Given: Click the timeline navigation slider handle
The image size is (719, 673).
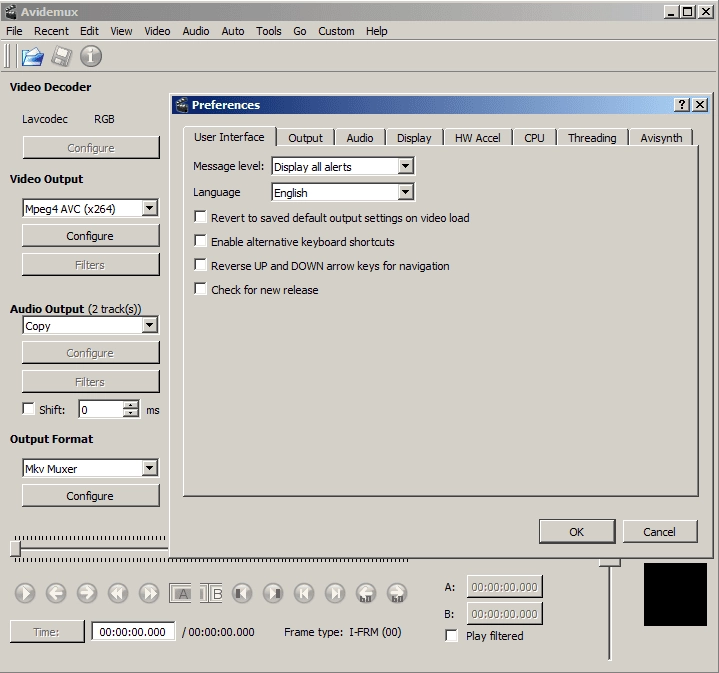Looking at the screenshot, I should (15, 548).
